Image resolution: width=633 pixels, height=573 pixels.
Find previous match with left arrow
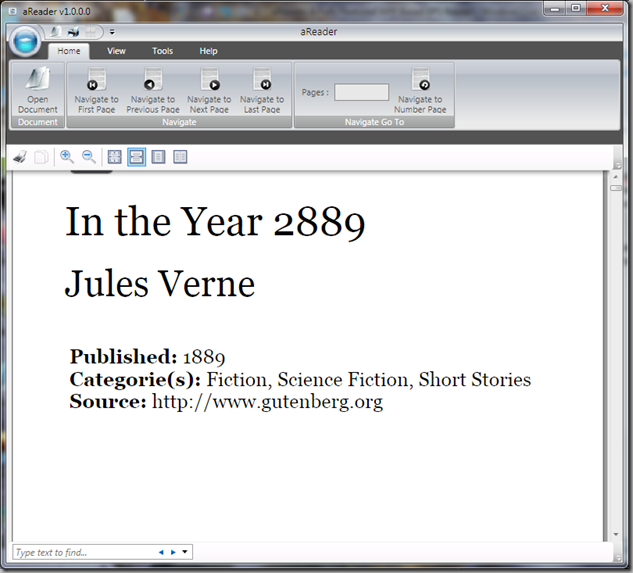click(x=161, y=552)
